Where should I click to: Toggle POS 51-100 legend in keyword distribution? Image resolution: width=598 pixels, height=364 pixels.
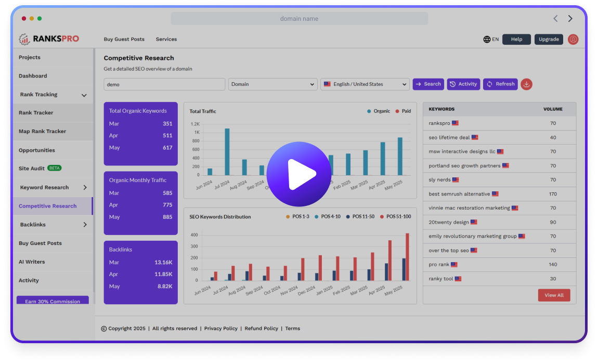395,217
